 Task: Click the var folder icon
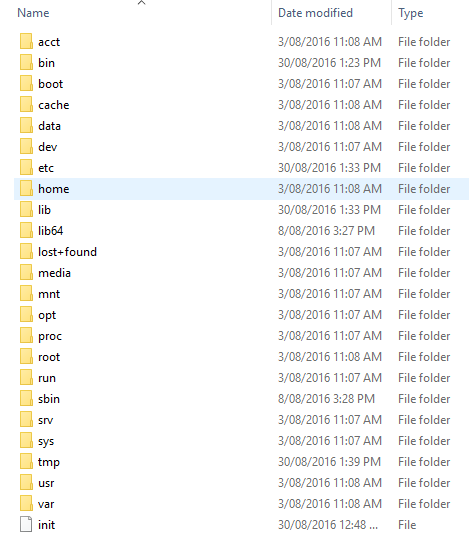(26, 504)
